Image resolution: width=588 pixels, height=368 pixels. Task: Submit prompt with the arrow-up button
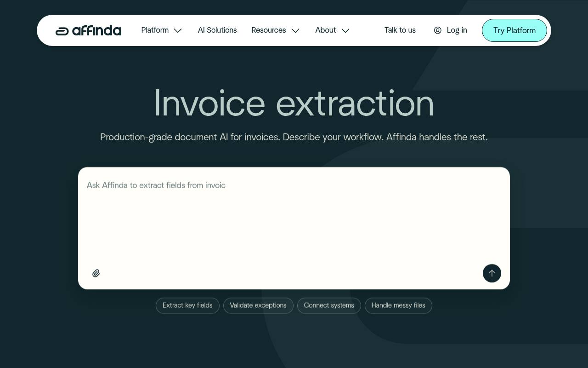(x=492, y=273)
